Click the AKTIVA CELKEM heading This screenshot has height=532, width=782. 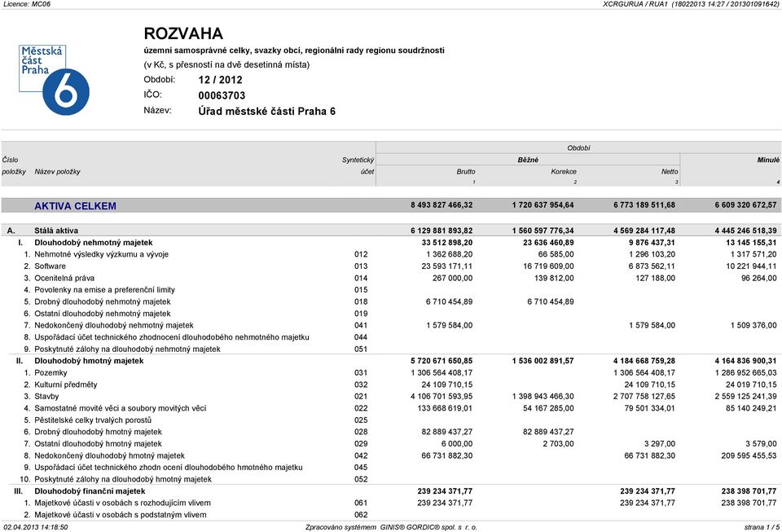75,206
